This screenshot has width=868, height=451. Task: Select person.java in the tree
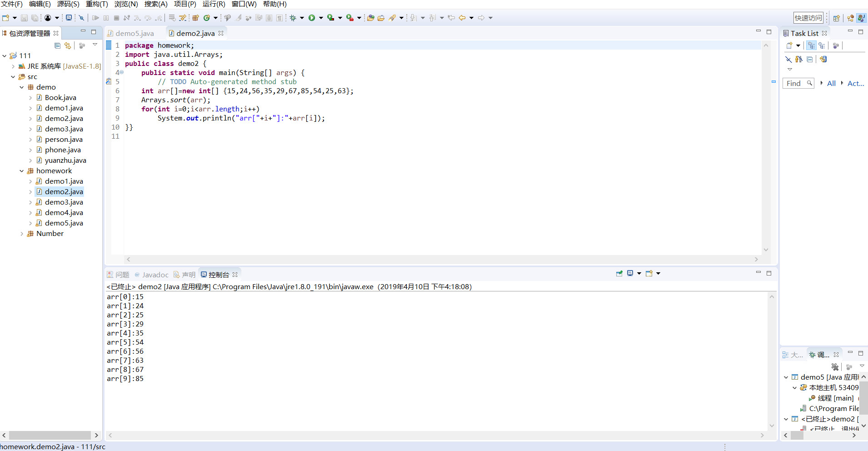(x=64, y=139)
